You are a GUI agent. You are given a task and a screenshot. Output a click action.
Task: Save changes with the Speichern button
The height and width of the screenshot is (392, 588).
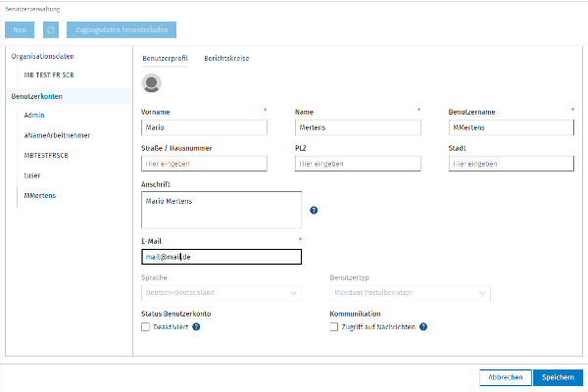558,377
